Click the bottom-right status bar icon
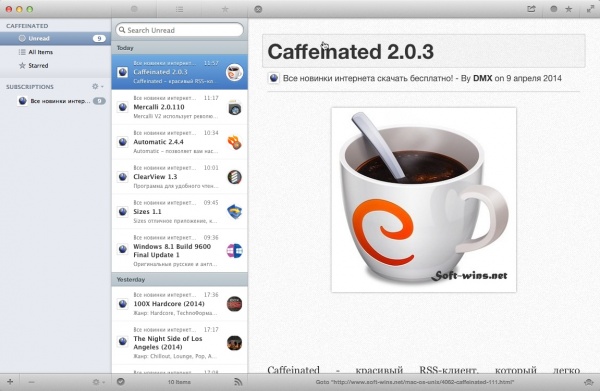600x391 pixels. [589, 382]
